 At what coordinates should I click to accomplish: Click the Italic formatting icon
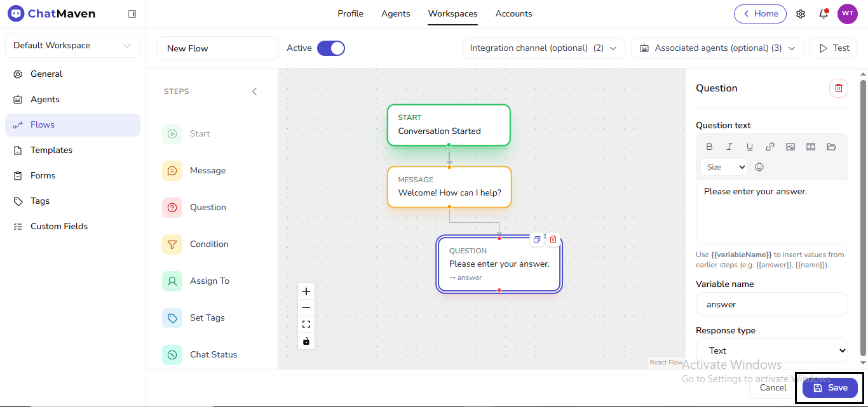(729, 147)
